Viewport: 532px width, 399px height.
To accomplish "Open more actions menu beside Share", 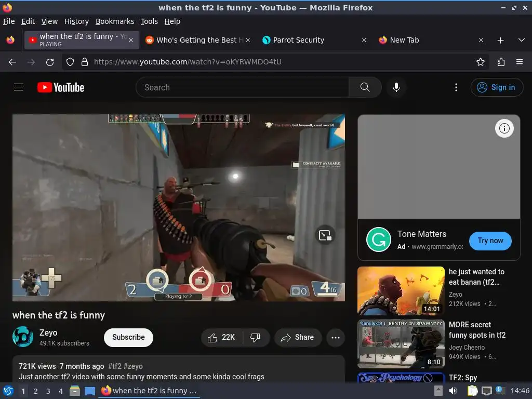I will point(335,337).
